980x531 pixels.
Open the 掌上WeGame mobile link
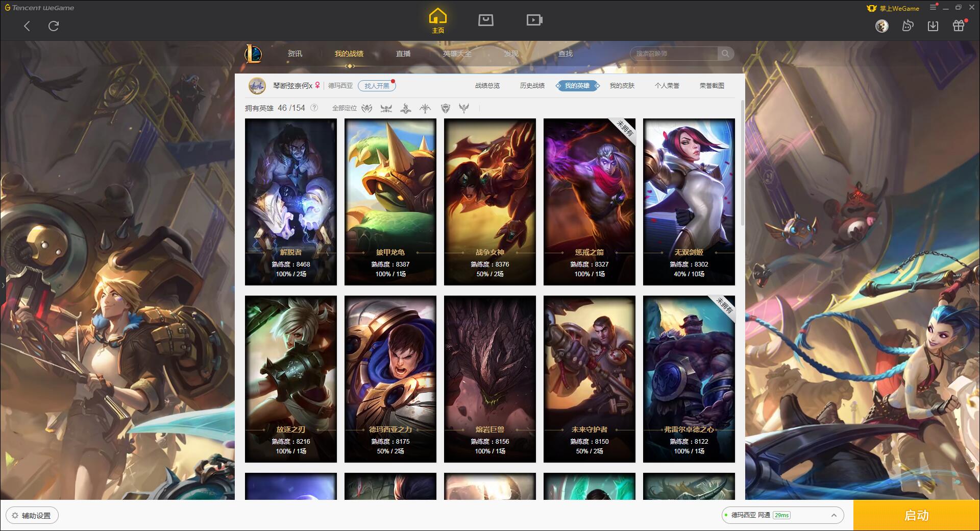click(893, 8)
